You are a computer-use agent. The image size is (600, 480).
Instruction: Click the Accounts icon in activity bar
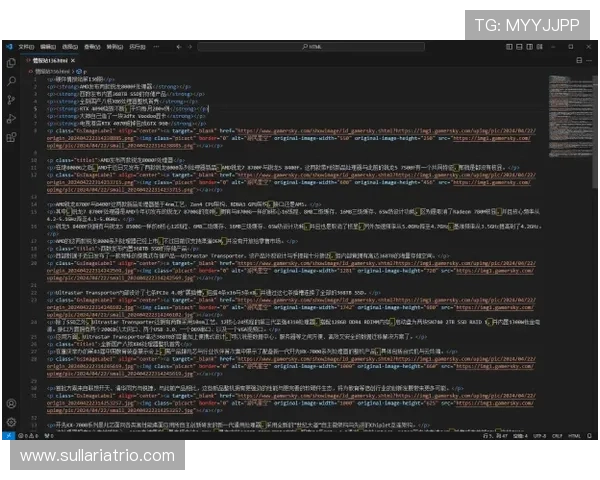coord(11,403)
